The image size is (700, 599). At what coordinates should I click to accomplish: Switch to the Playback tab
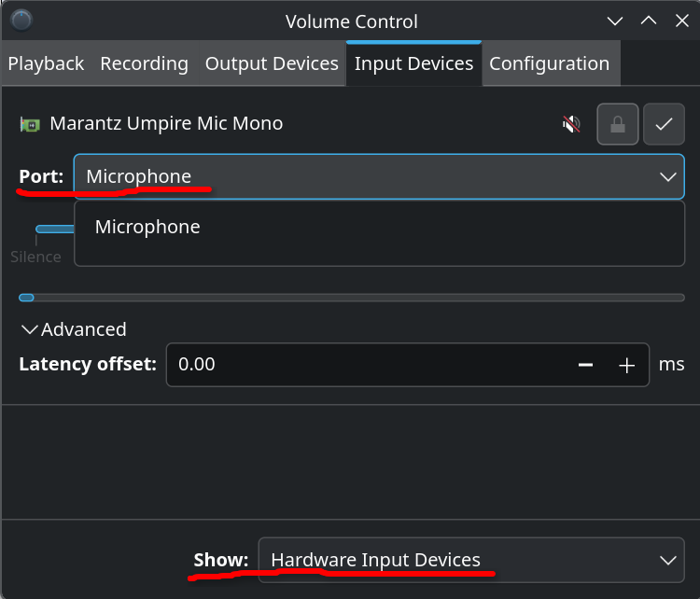coord(46,63)
